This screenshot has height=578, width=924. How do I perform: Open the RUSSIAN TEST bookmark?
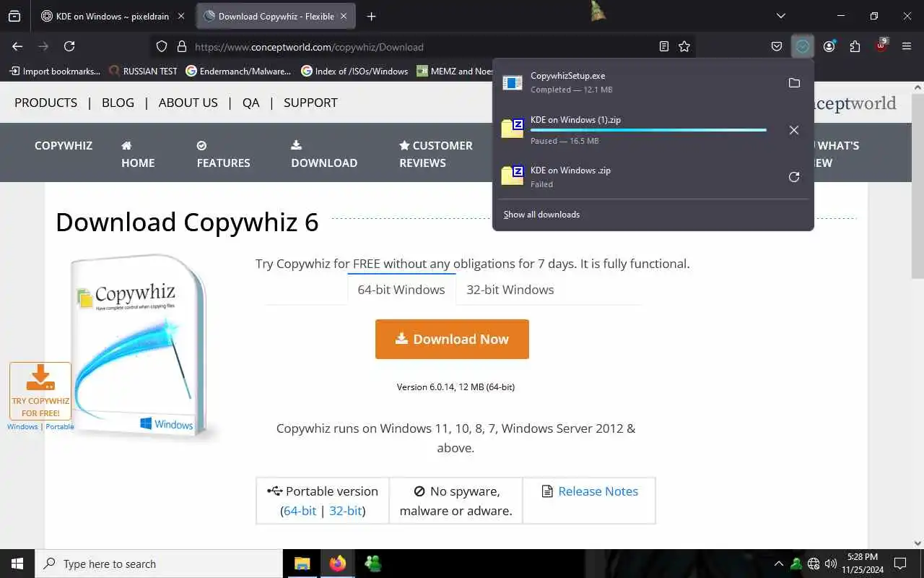click(x=143, y=71)
